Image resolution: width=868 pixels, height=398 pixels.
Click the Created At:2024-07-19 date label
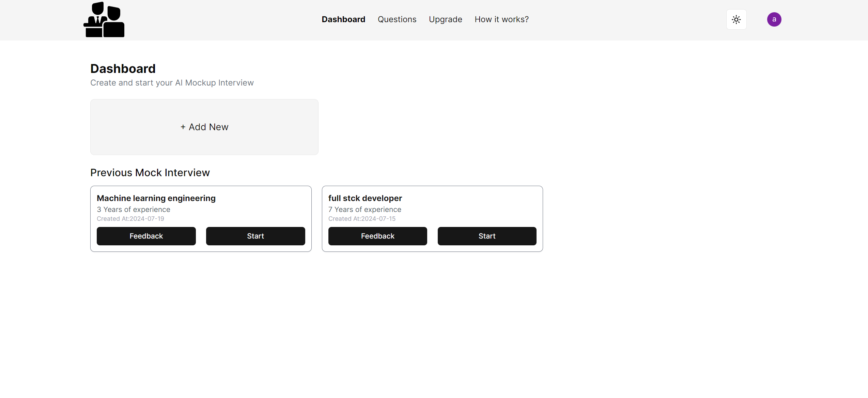point(130,219)
